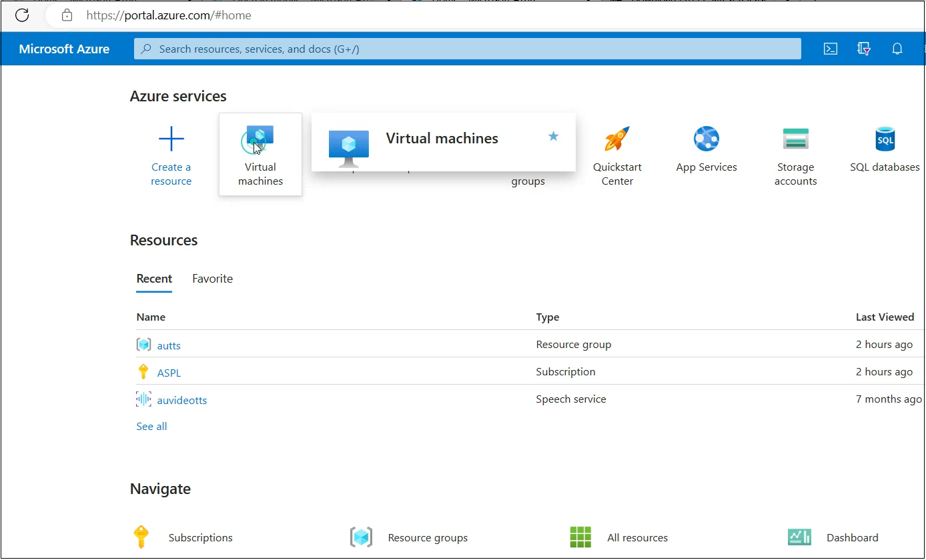
Task: Switch to the Favorite resources tab
Action: click(212, 279)
